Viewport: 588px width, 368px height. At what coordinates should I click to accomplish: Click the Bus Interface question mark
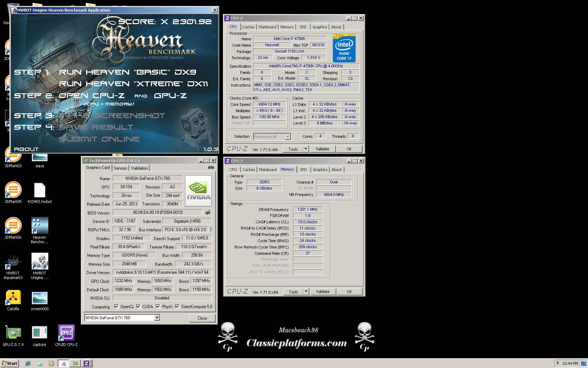click(x=211, y=230)
